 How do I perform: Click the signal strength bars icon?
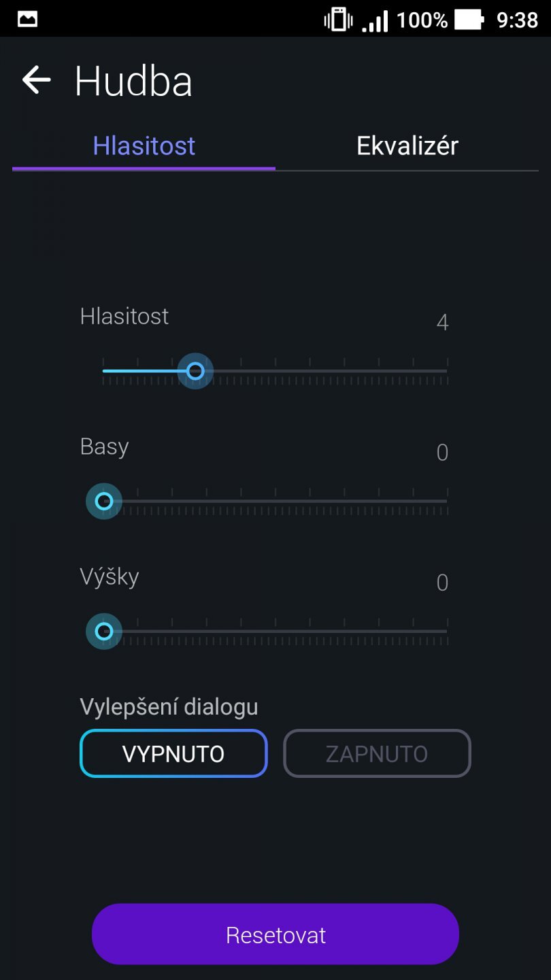tap(374, 20)
